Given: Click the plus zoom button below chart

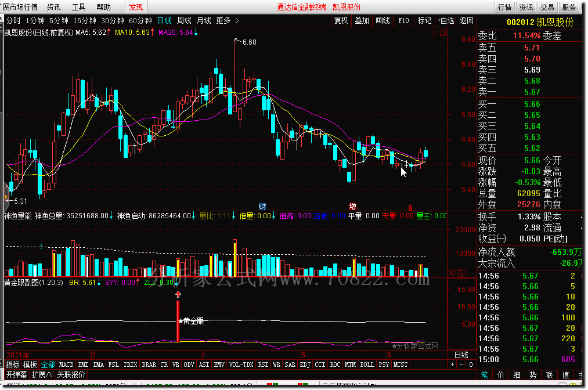Looking at the screenshot, I should tap(452, 364).
